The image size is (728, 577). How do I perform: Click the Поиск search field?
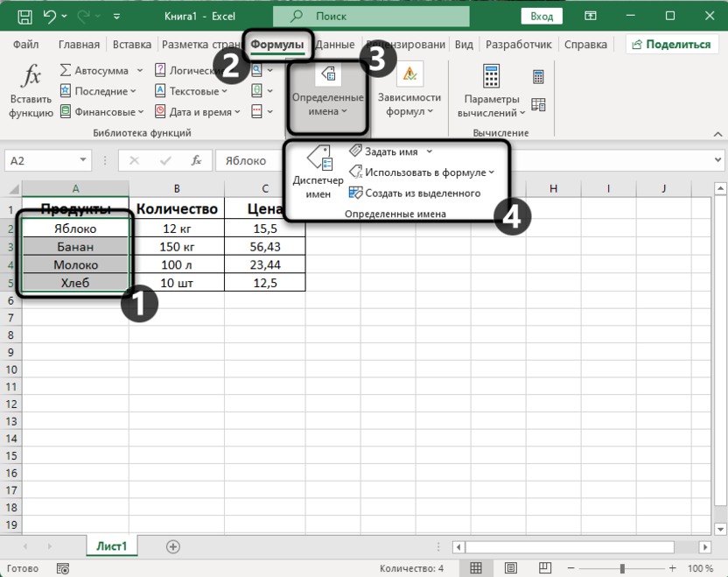pos(371,17)
